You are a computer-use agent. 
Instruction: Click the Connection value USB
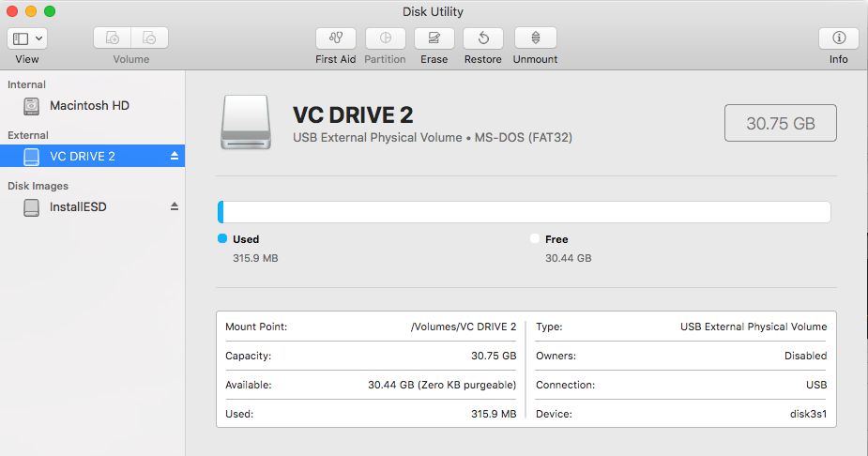click(816, 385)
